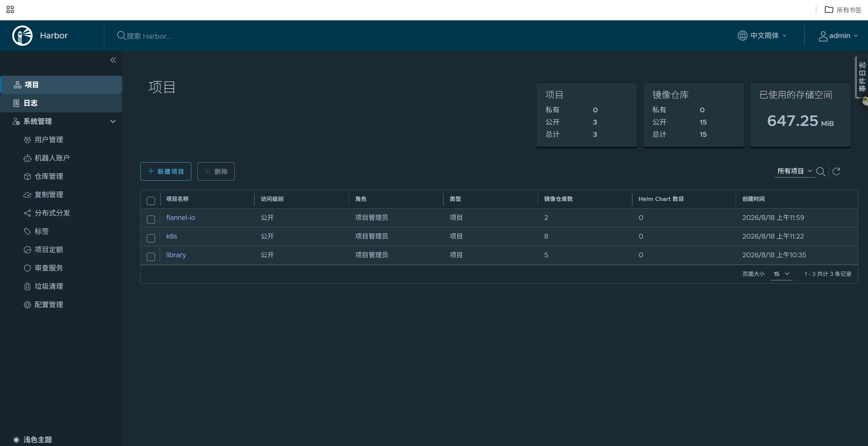Screen dimensions: 868x446
Task: Check the k8s row checkbox
Action: click(x=151, y=238)
